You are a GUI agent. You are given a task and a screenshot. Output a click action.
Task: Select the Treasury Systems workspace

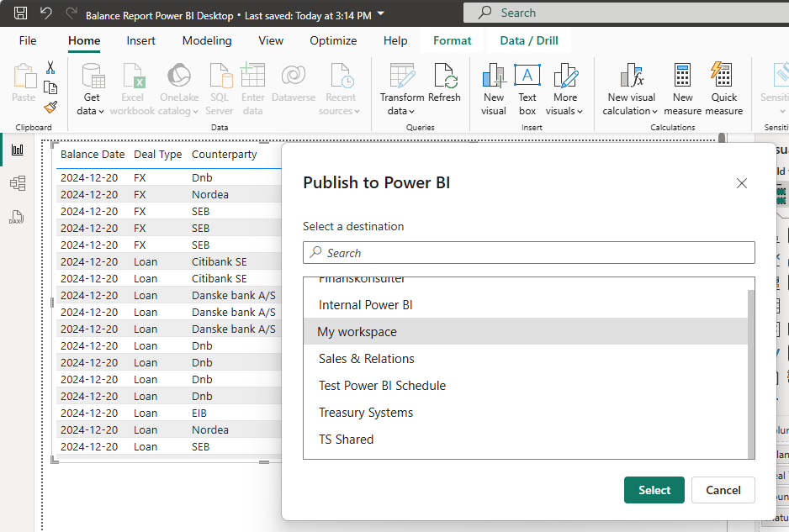[526, 413]
